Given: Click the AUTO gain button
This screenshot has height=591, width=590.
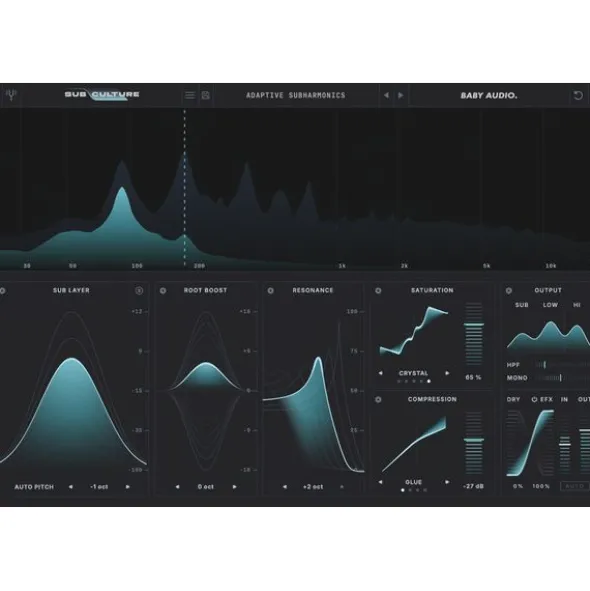Looking at the screenshot, I should (575, 486).
